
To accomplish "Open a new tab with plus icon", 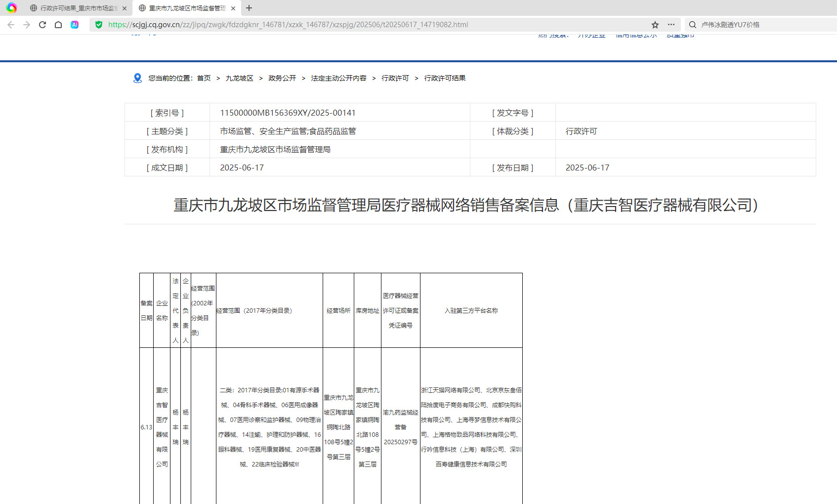I will pyautogui.click(x=249, y=8).
